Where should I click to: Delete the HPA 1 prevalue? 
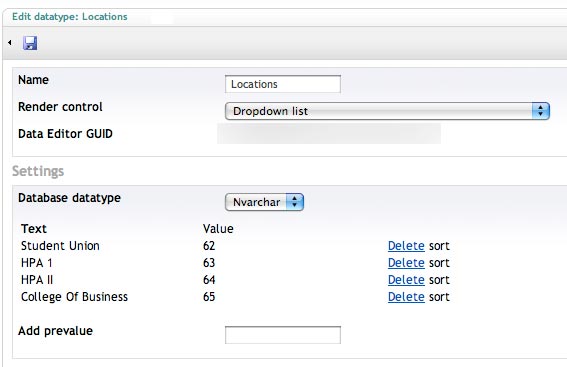pos(406,263)
